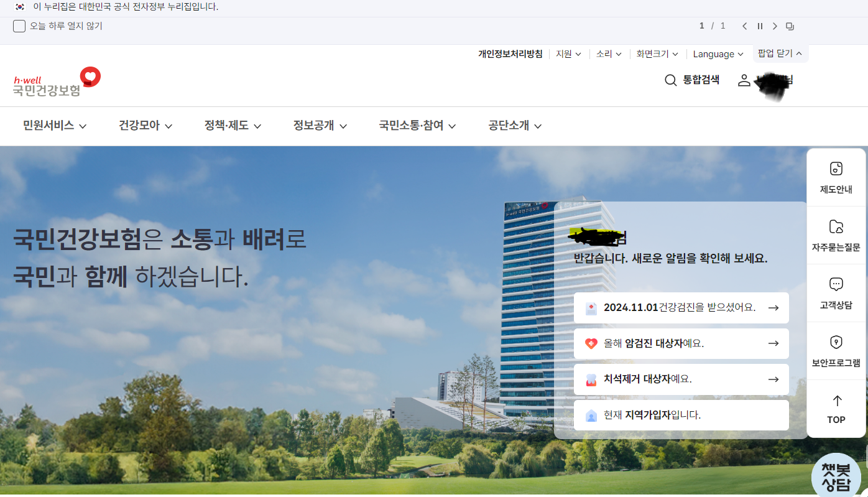
Task: Click the popup view-all windows icon
Action: tap(790, 26)
